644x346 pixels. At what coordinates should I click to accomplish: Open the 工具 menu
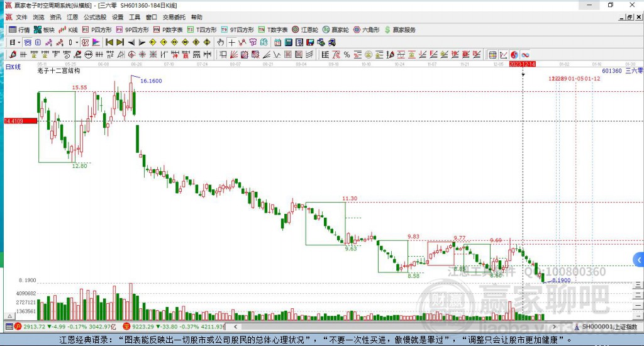tap(135, 17)
